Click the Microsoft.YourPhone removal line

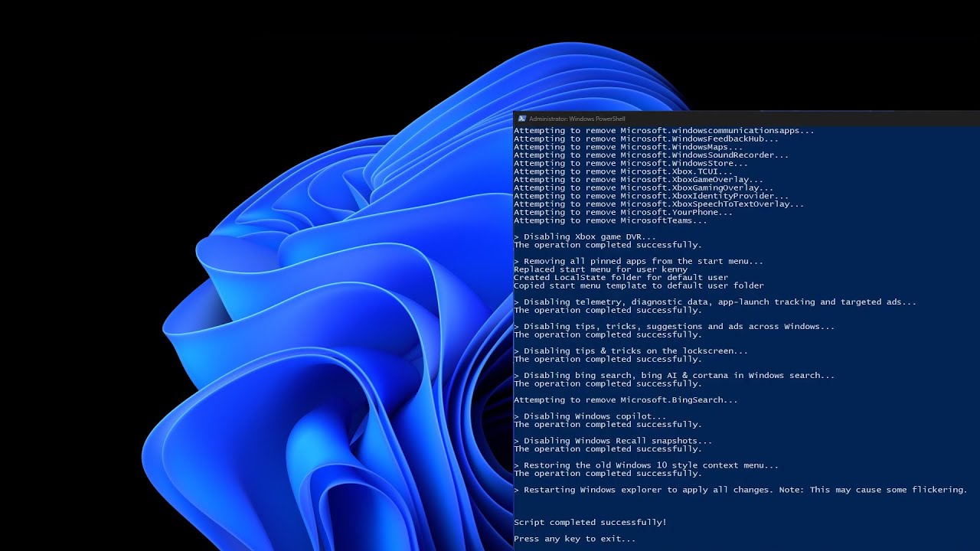(x=623, y=212)
